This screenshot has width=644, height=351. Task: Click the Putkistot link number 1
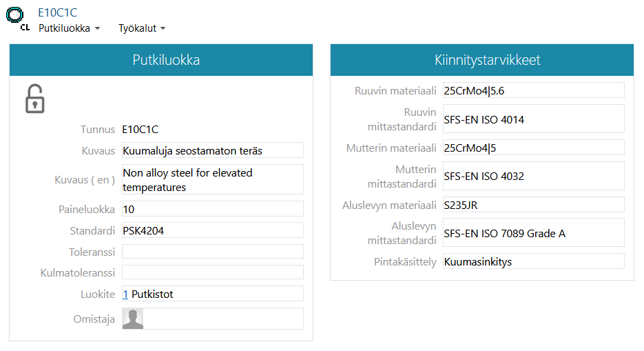pos(125,294)
